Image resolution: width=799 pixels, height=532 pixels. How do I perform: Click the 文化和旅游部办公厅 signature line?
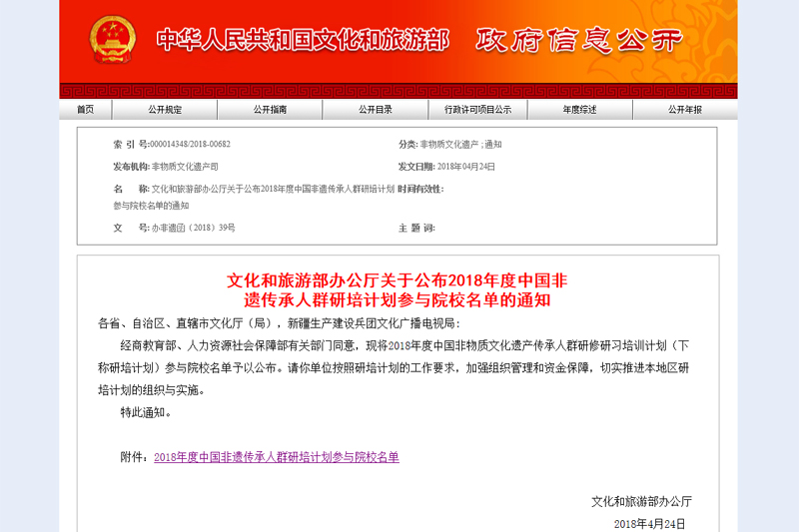[x=641, y=500]
